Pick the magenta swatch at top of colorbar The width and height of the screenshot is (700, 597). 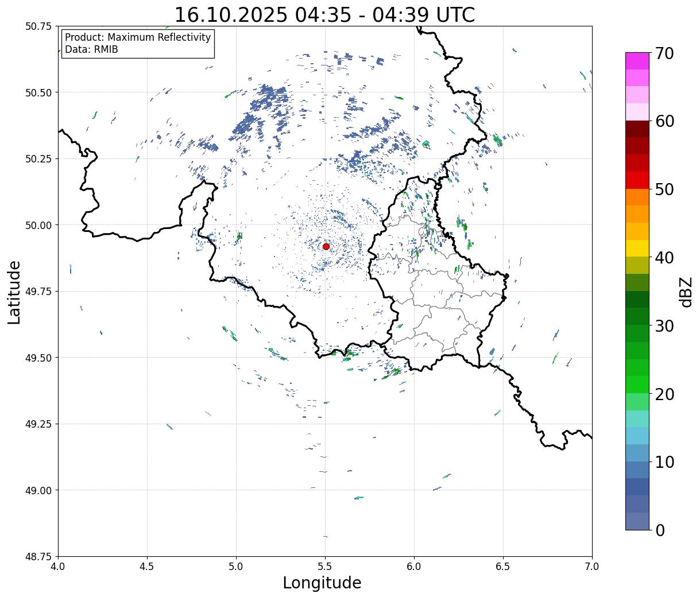(x=637, y=61)
